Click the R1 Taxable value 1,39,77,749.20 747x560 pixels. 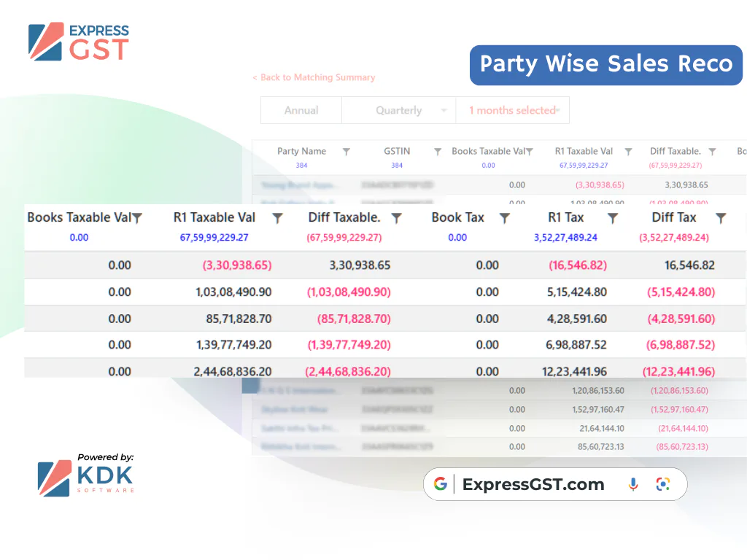[234, 345]
